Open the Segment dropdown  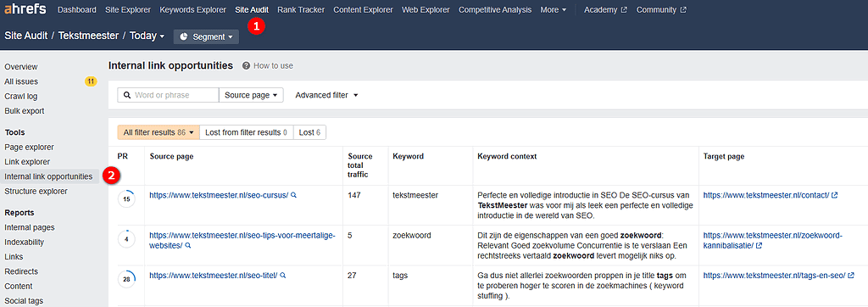coord(206,36)
